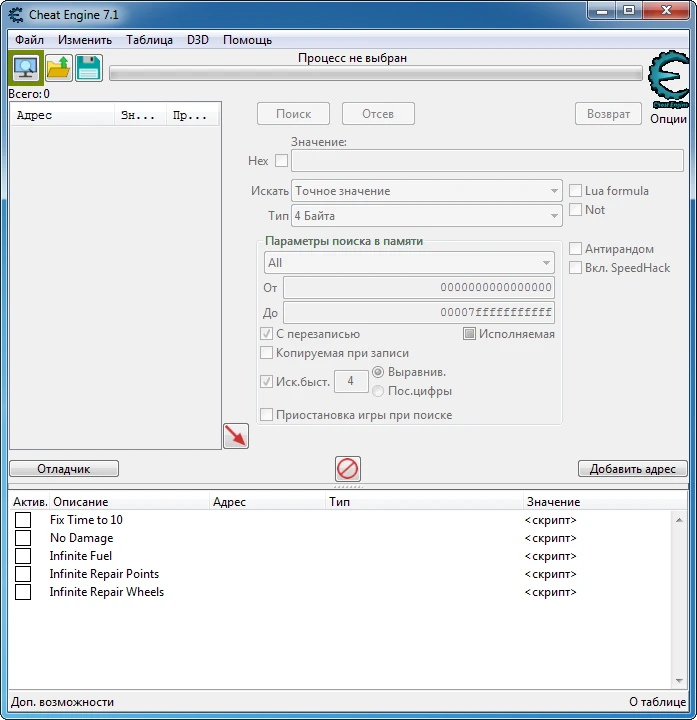Click the scan progress bar

pyautogui.click(x=376, y=73)
